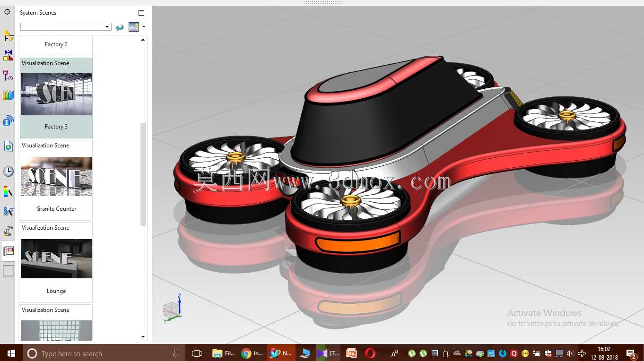Click the scene list scroll-up arrow
This screenshot has width=644, height=361.
[x=143, y=40]
